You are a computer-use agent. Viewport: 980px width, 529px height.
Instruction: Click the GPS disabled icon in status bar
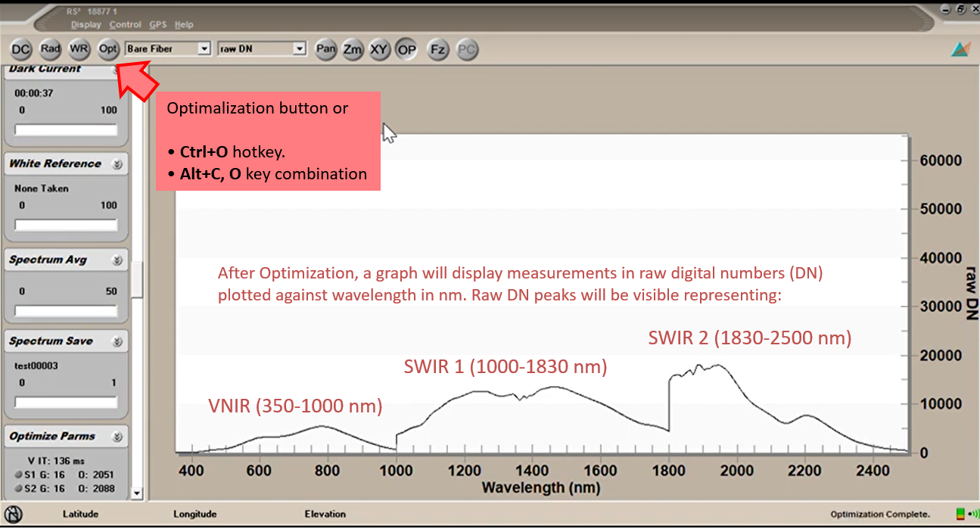[x=14, y=515]
